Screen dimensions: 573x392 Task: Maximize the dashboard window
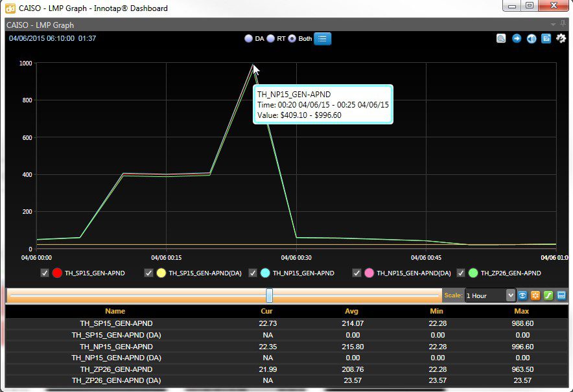click(x=530, y=5)
